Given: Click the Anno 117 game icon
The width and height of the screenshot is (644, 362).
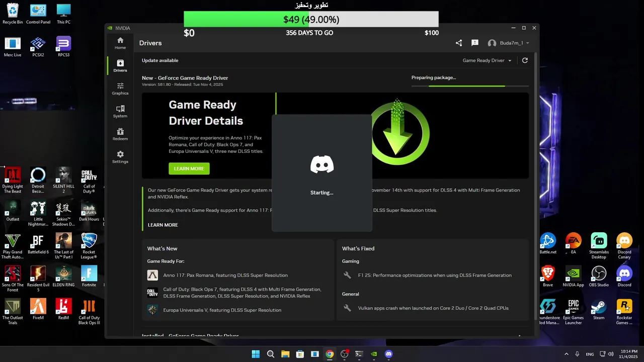Looking at the screenshot, I should 152,275.
